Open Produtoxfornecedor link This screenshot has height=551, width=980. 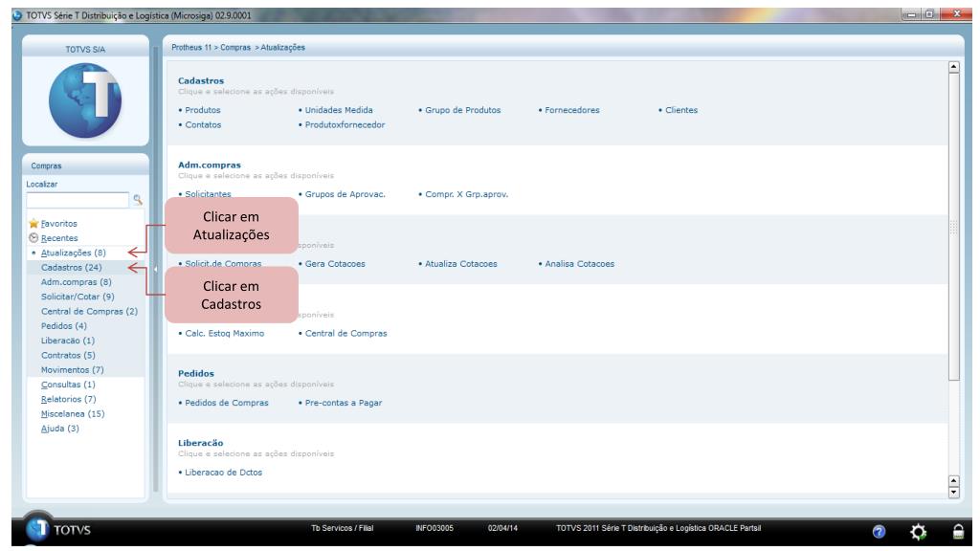click(345, 125)
